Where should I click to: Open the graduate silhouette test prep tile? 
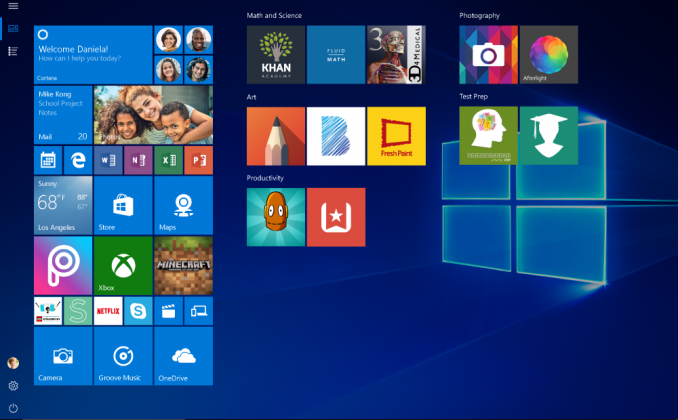click(x=549, y=136)
